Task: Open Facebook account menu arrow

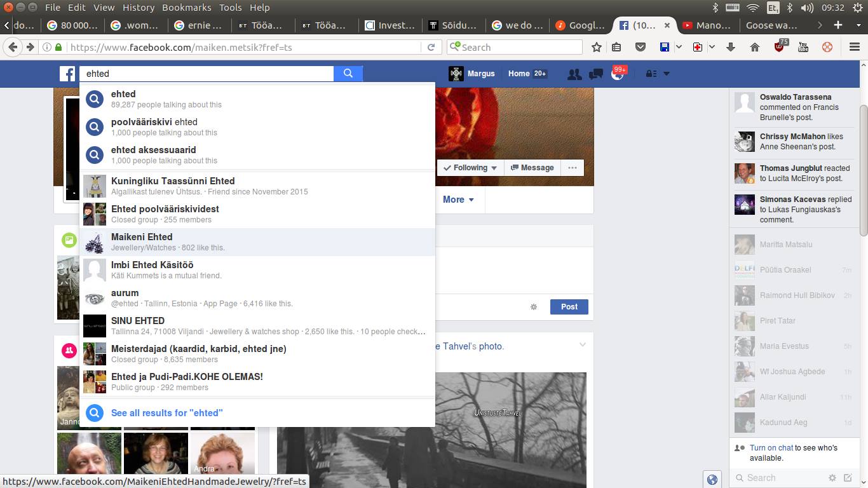Action: tap(667, 74)
